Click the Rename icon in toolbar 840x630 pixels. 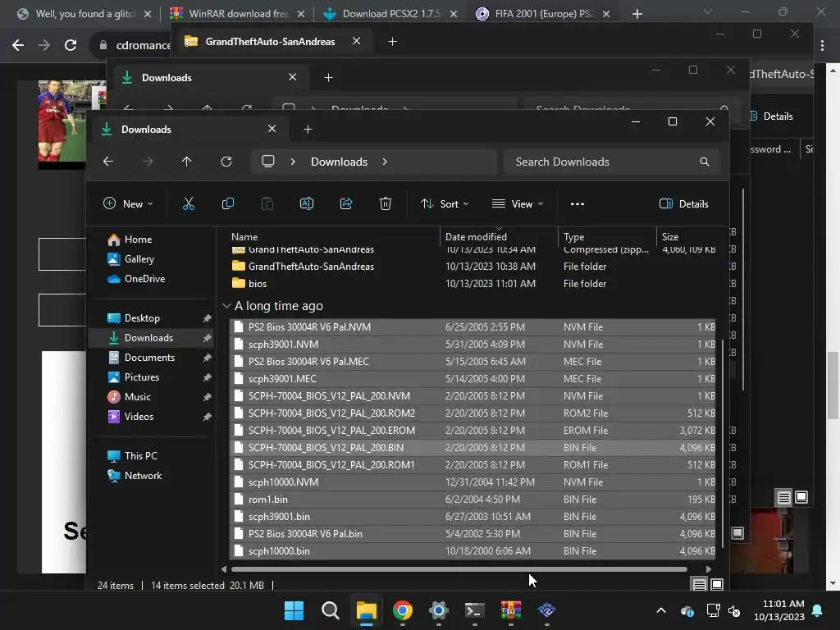(x=307, y=203)
